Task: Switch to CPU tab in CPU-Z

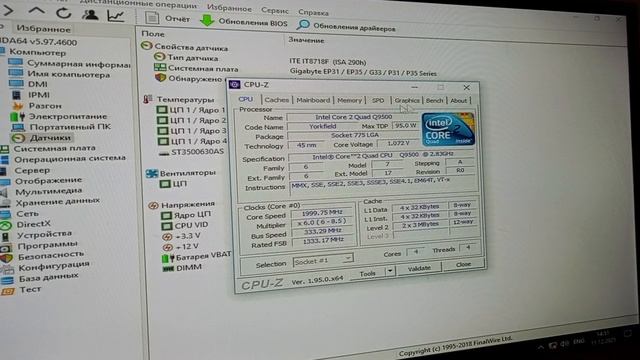Action: 245,99
